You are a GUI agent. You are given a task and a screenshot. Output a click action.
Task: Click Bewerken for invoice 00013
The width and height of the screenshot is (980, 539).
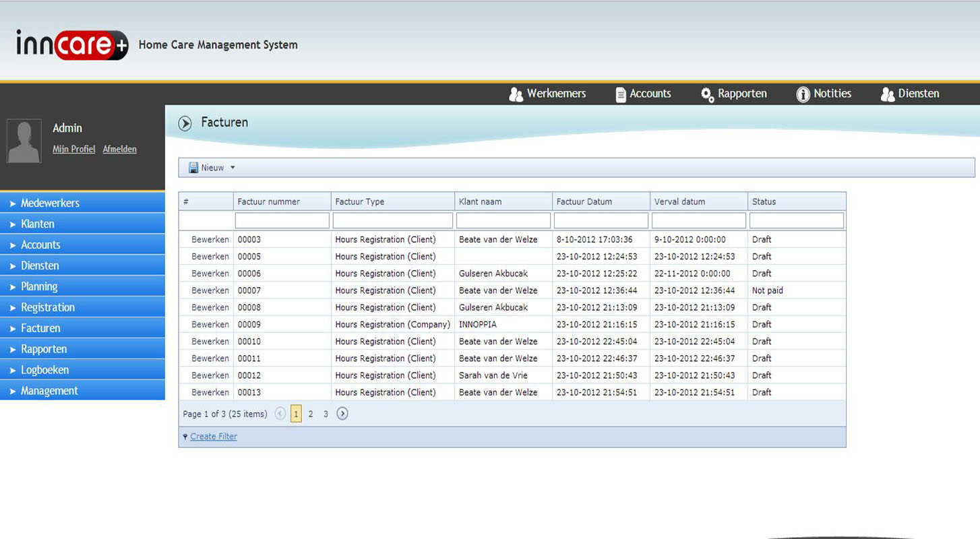(210, 392)
